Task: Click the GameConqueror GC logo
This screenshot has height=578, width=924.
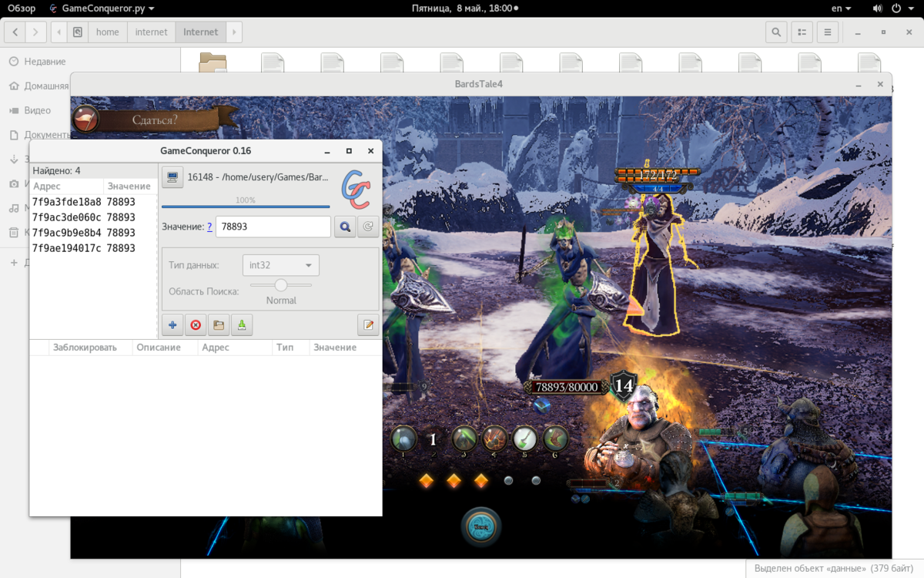Action: [356, 189]
